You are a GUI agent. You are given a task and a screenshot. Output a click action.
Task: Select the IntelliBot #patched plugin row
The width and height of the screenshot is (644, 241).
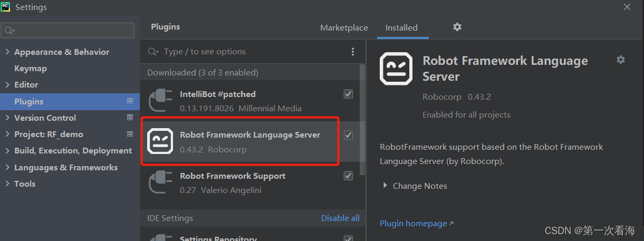click(x=249, y=101)
